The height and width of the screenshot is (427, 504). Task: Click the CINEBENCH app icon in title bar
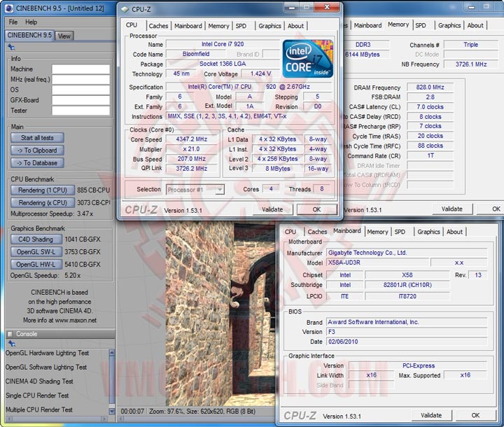tap(9, 8)
